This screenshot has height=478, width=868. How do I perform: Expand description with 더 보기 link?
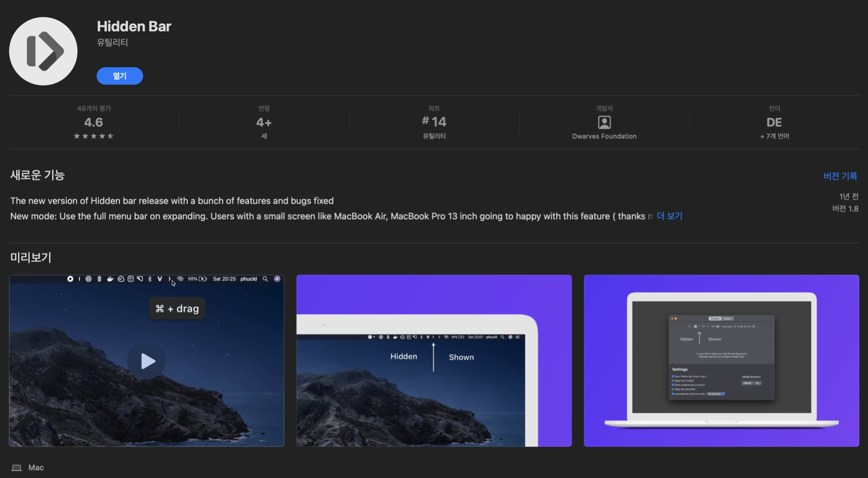(x=670, y=216)
